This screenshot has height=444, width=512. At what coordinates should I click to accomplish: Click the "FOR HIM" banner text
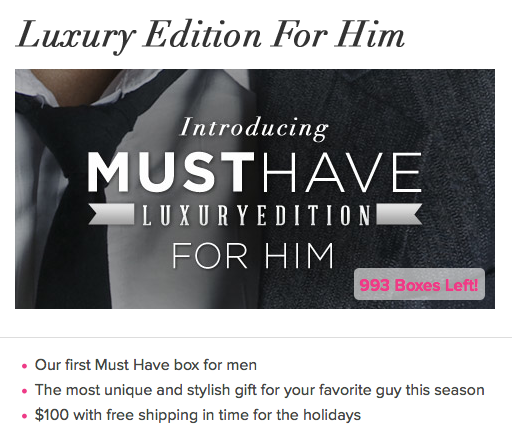tap(253, 256)
